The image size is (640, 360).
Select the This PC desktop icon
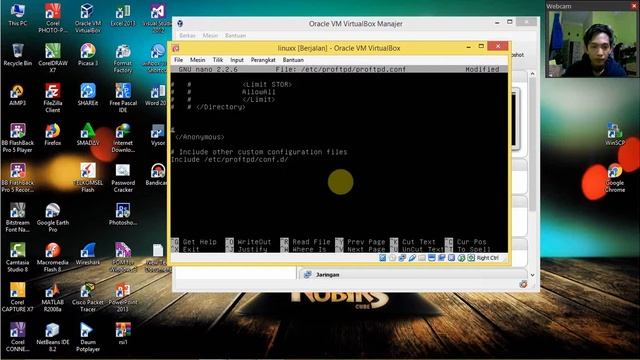pos(18,15)
